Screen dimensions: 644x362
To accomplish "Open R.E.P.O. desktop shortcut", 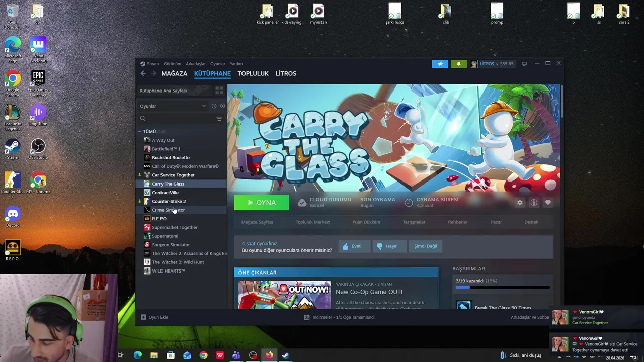I will click(x=13, y=250).
